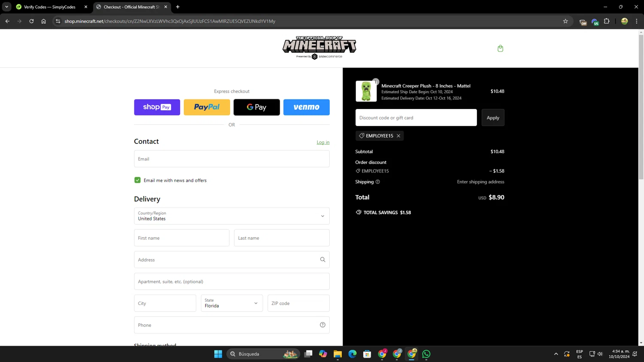Pay with Shop Pay express checkout
The width and height of the screenshot is (644, 362).
point(157,107)
